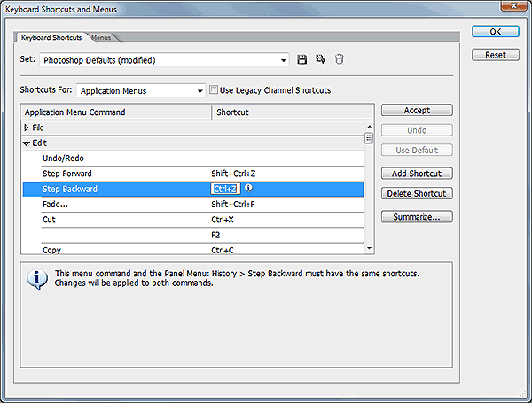Switch to the Keyboard Shortcuts tab
Screen dimensions: 532x403
pyautogui.click(x=51, y=37)
